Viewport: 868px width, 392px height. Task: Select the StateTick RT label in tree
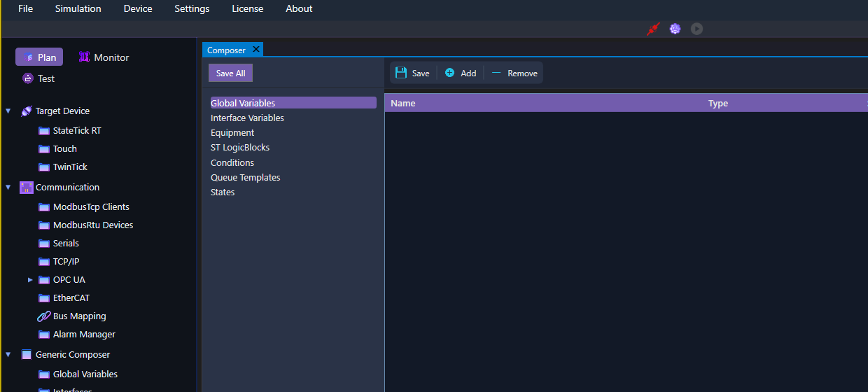coord(77,130)
